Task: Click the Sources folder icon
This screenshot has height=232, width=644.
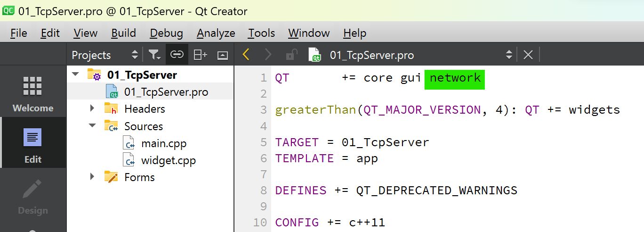Action: [111, 126]
